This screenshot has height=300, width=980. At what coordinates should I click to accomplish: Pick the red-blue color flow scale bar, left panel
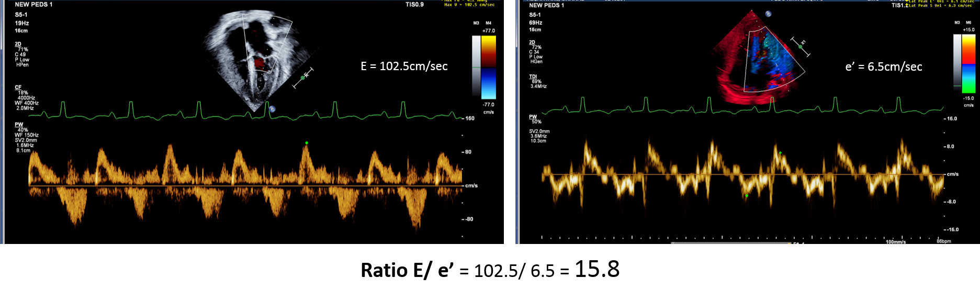tap(488, 67)
